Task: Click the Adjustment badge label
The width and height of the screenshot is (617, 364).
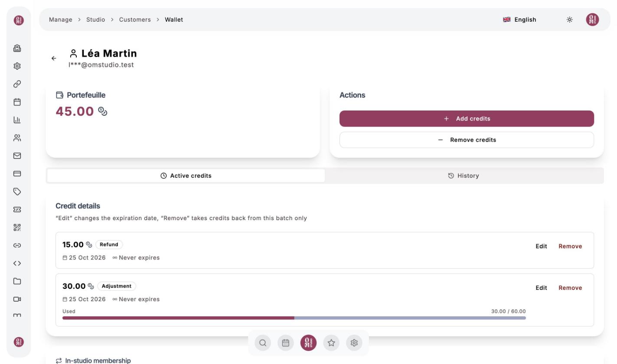Action: pyautogui.click(x=117, y=286)
